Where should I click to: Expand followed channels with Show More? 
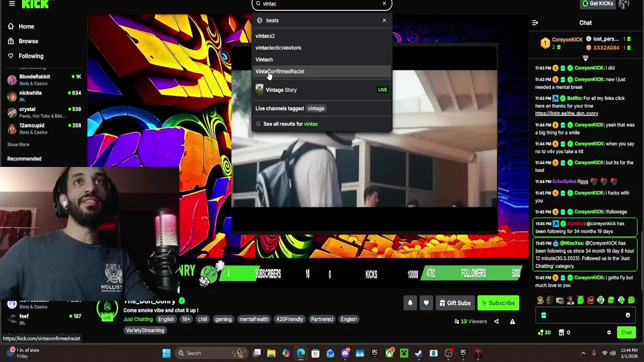click(18, 145)
